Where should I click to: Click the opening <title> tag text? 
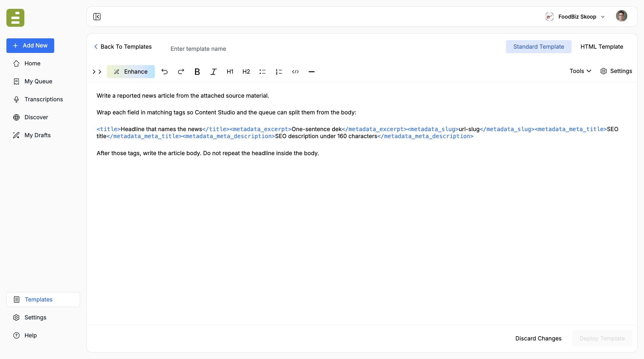coord(108,129)
